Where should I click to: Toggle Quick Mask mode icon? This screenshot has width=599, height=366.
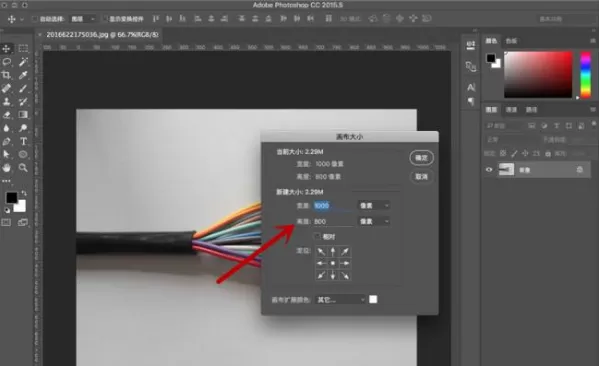click(6, 222)
